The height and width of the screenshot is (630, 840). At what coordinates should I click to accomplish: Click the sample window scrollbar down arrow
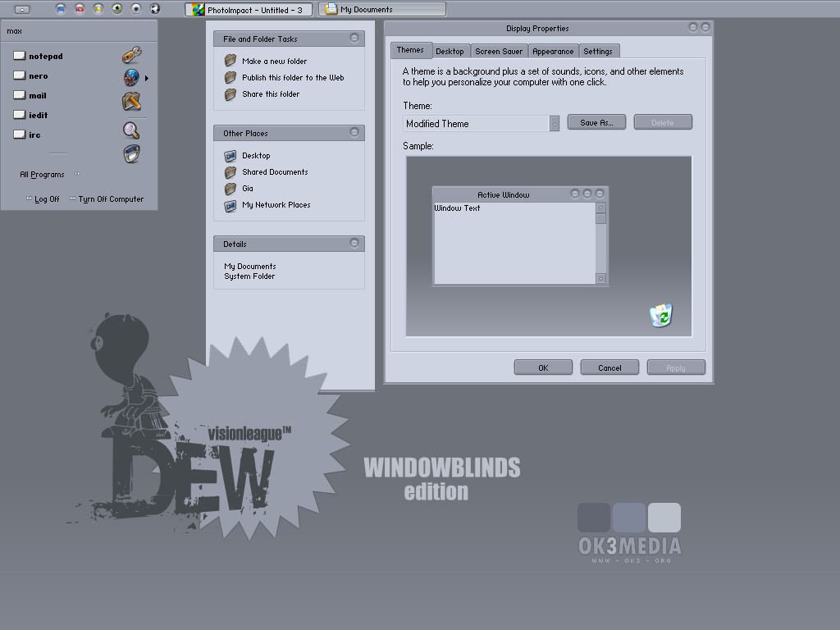click(x=600, y=279)
